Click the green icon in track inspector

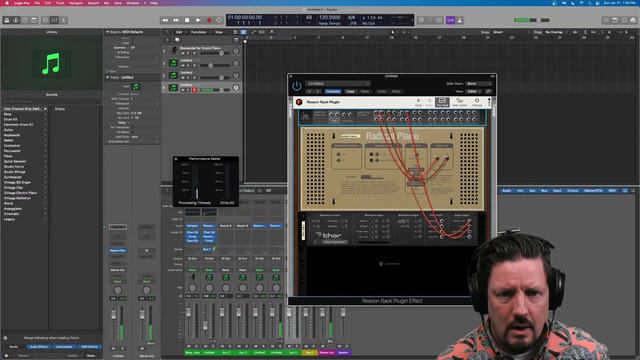[x=136, y=87]
